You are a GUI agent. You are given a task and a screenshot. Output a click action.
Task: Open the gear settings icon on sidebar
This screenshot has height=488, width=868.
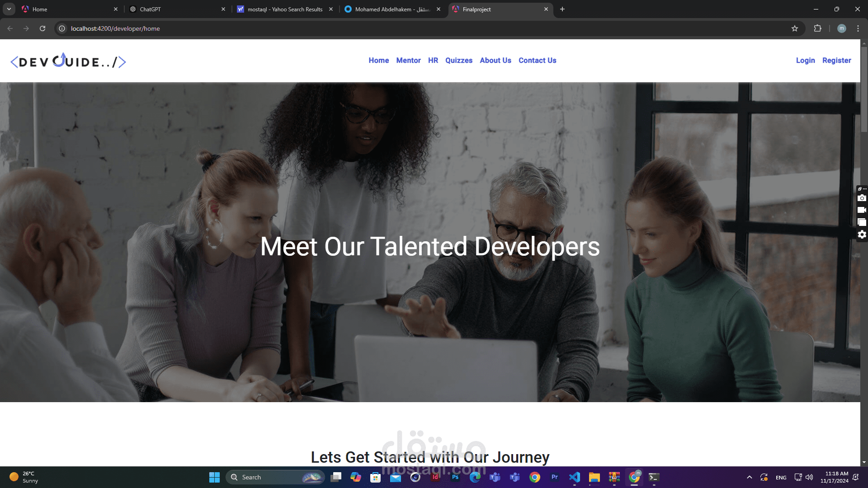pyautogui.click(x=862, y=235)
